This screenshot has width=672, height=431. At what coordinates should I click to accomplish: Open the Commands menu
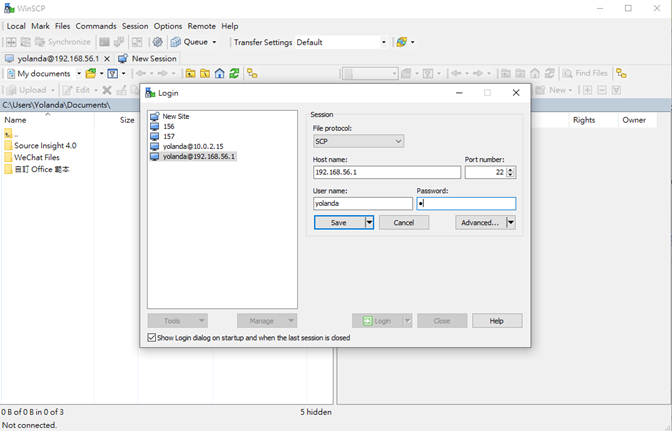96,26
